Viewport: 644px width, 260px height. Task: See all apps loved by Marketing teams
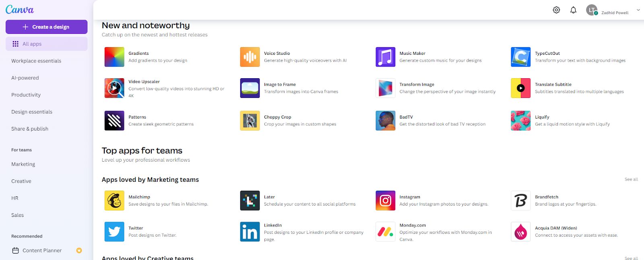(x=631, y=179)
